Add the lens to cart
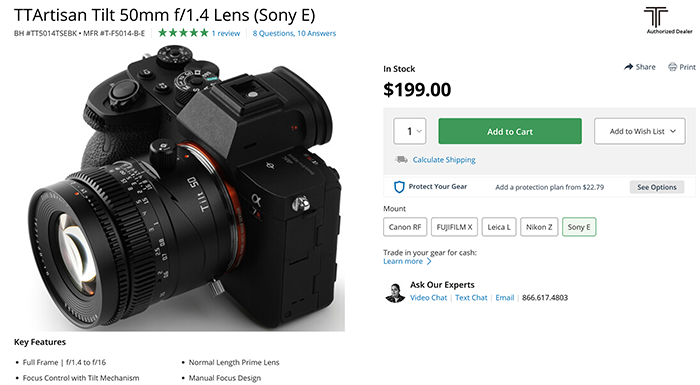The width and height of the screenshot is (700, 385). pos(510,131)
